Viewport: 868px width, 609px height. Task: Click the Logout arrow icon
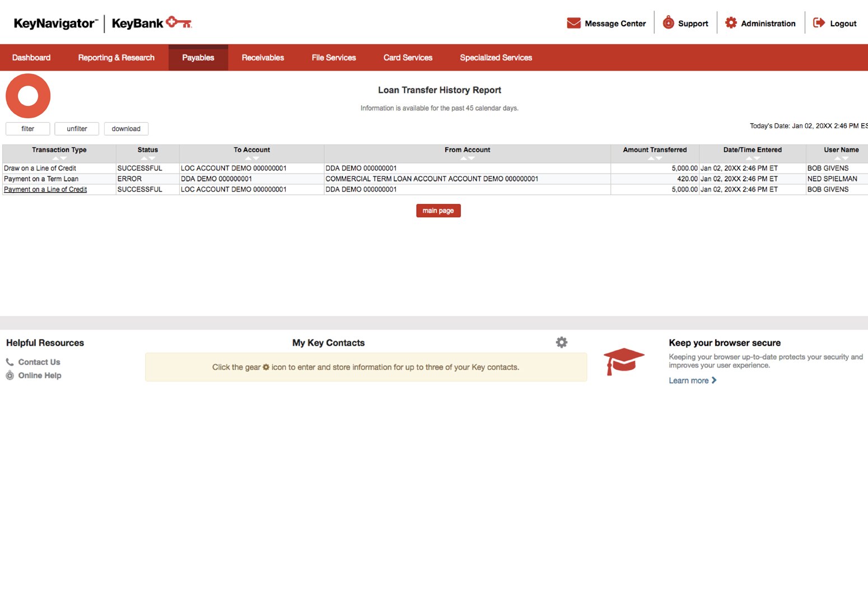[819, 22]
